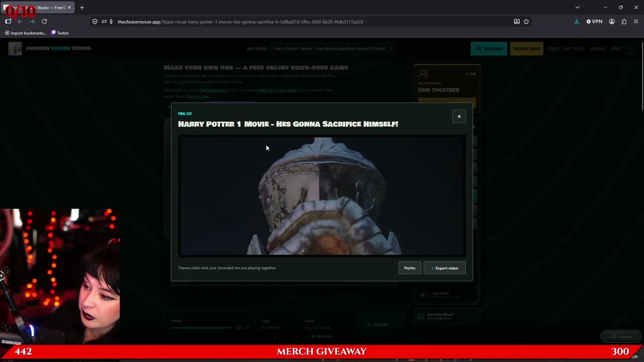Click the Packs button at bottom right
644x362 pixels.
[621, 337]
